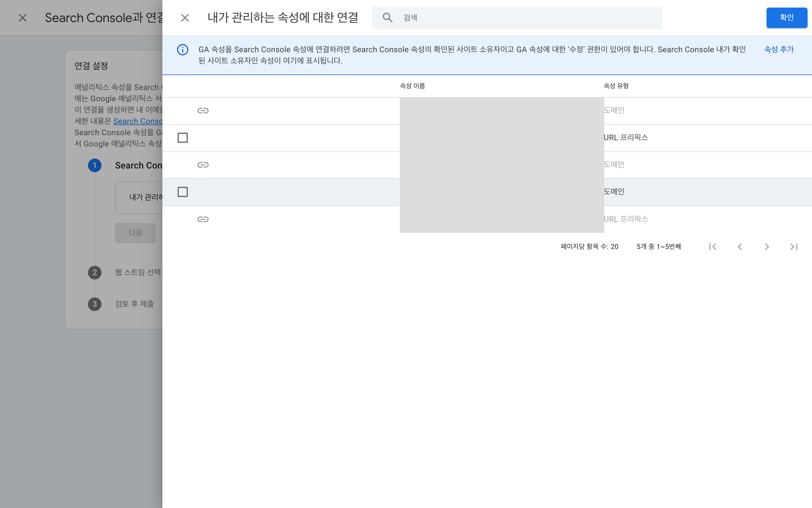Click the link icon in the second 도메인 row

point(203,165)
